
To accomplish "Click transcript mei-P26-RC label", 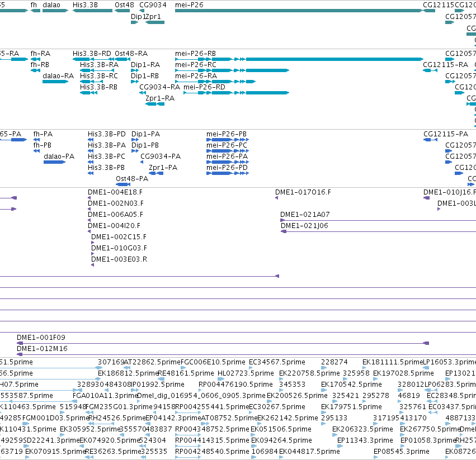I will click(x=196, y=65).
